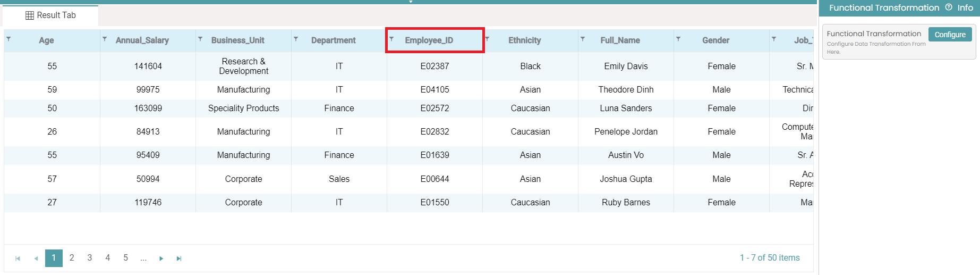Expand the collapsed panel arrow at top

click(x=411, y=2)
